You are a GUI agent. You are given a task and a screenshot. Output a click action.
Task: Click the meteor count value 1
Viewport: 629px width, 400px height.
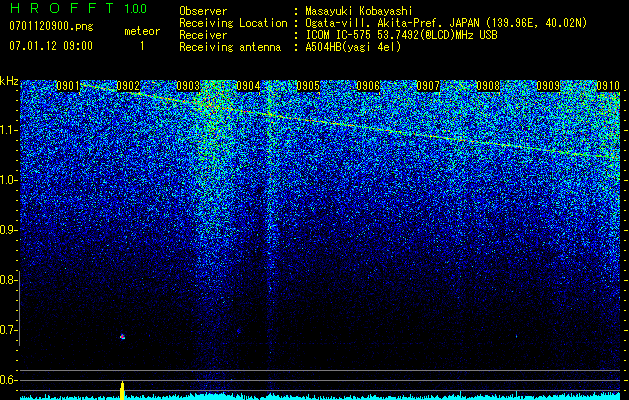(x=142, y=46)
